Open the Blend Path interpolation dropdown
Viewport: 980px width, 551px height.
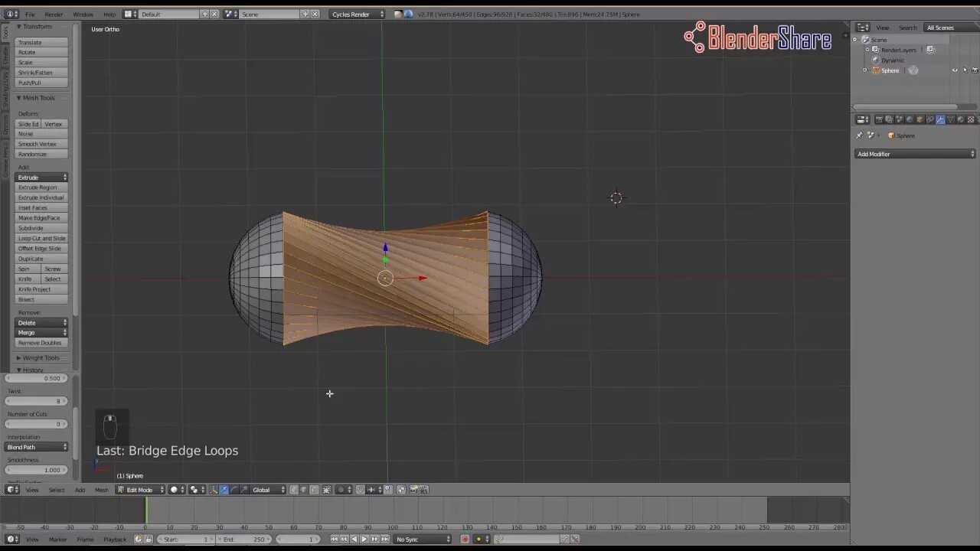tap(37, 447)
